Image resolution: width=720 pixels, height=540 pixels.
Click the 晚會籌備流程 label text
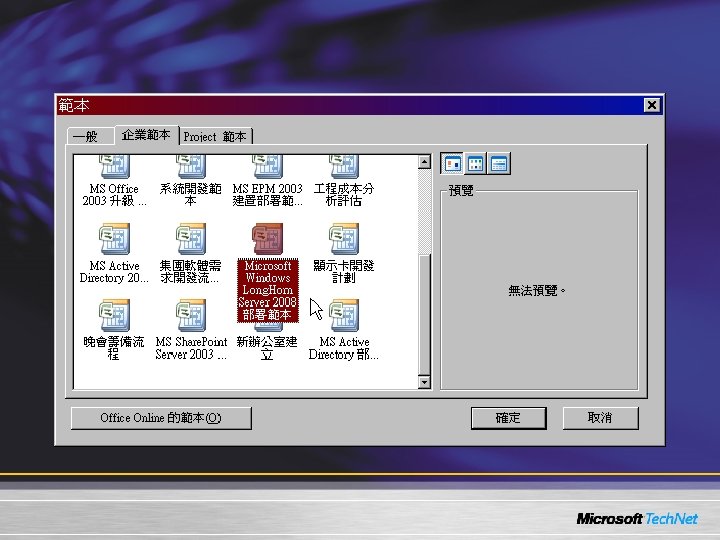114,348
